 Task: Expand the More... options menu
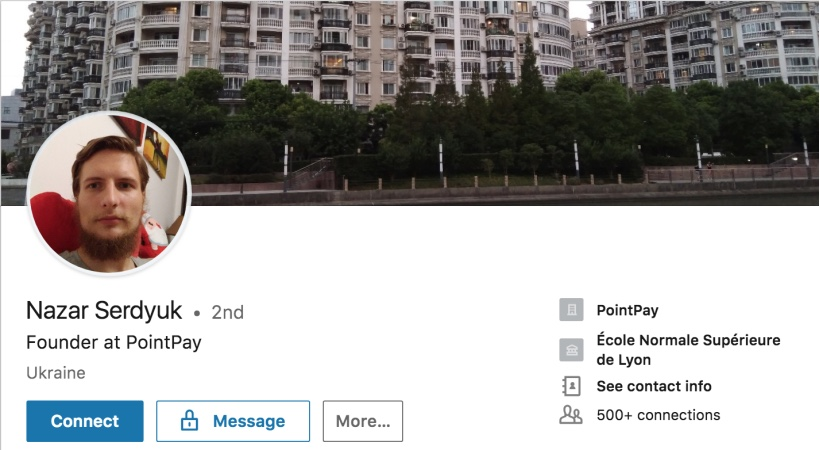(x=363, y=421)
